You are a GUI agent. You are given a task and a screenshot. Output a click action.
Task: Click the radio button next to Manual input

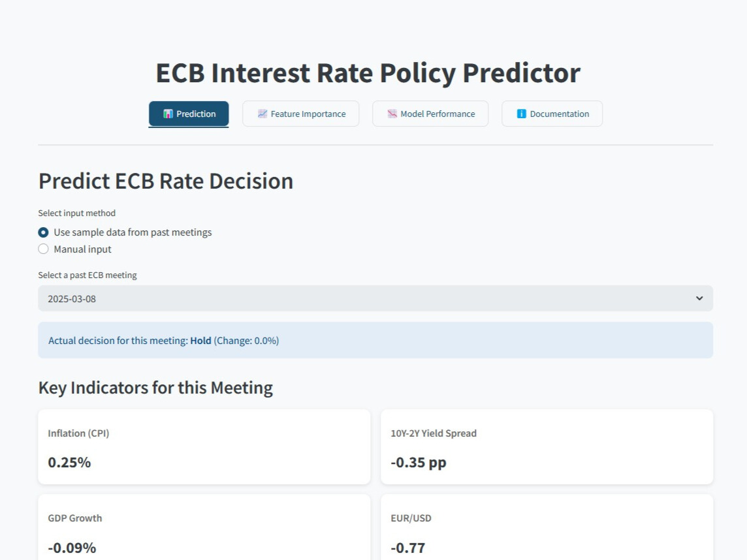click(43, 249)
